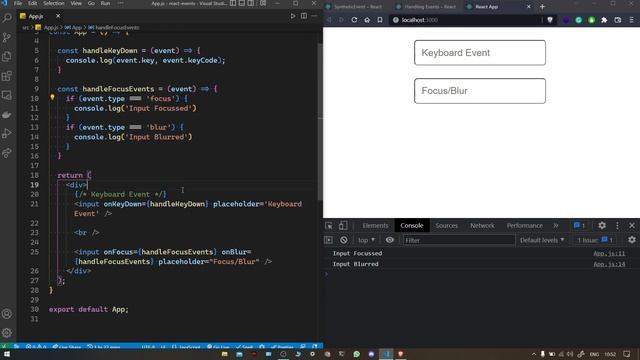Select the Console tab in DevTools
Viewport: 640px width, 360px height.
tap(411, 225)
